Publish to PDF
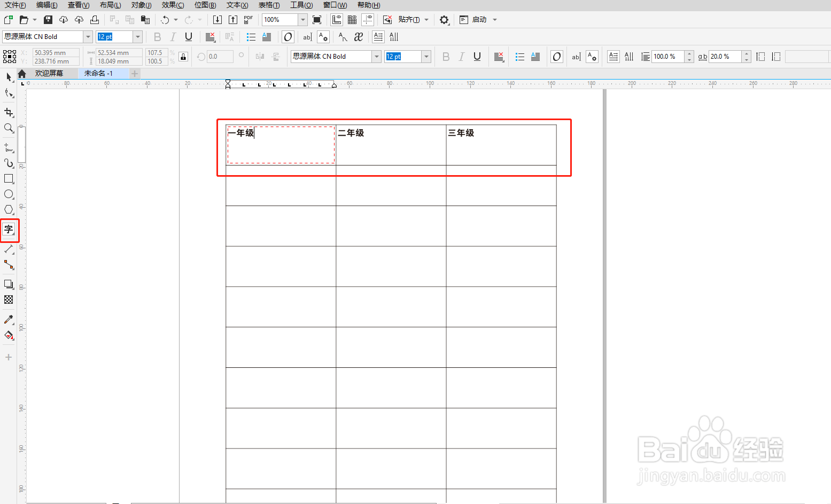Viewport: 831px width, 504px height. click(248, 20)
